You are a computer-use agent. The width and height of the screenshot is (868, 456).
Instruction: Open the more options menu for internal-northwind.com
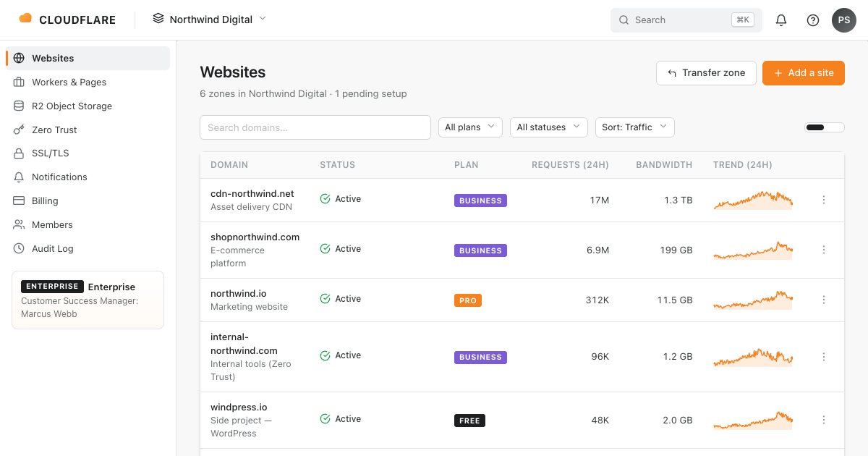click(x=824, y=357)
